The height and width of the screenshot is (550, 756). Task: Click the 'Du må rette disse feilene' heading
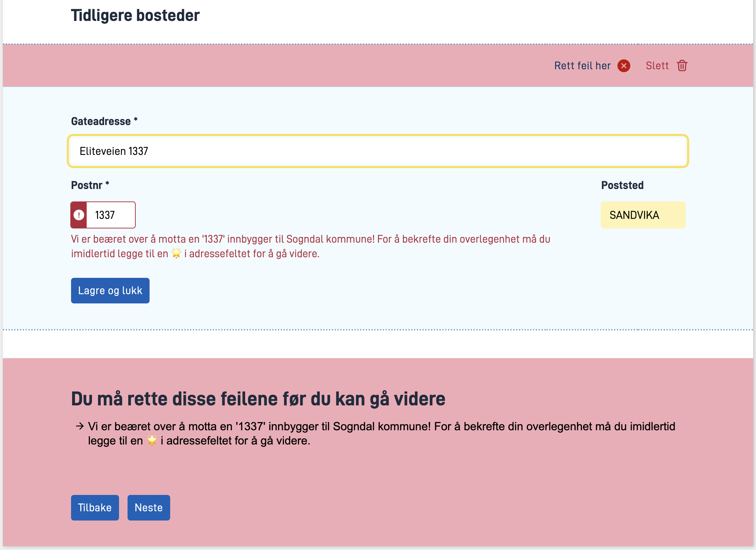click(x=258, y=399)
